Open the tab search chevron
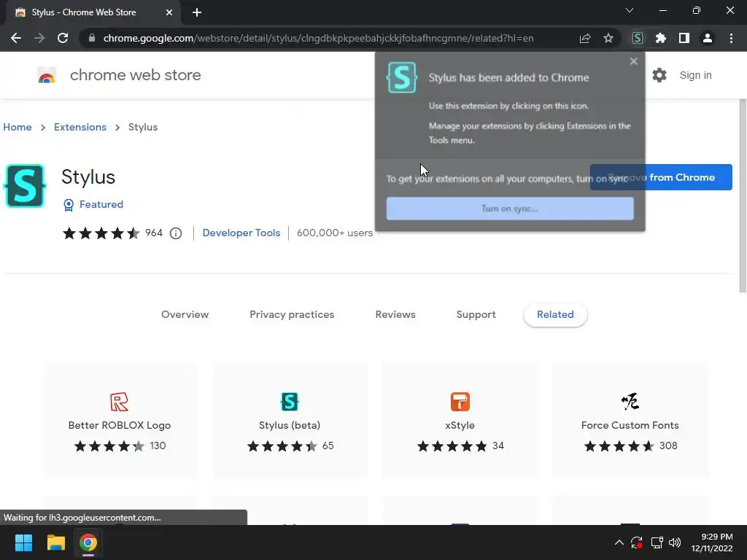The height and width of the screenshot is (560, 747). click(x=630, y=10)
